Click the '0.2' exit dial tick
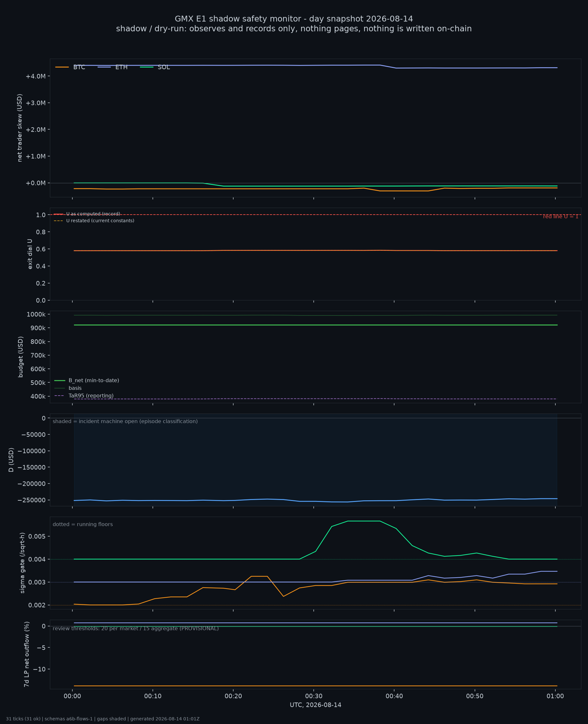 pyautogui.click(x=41, y=283)
